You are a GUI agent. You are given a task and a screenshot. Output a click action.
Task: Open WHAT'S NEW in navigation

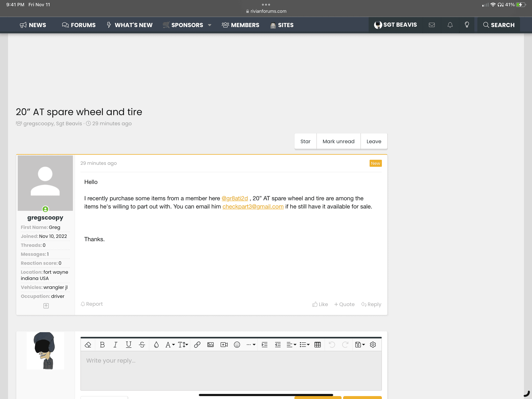pos(130,25)
